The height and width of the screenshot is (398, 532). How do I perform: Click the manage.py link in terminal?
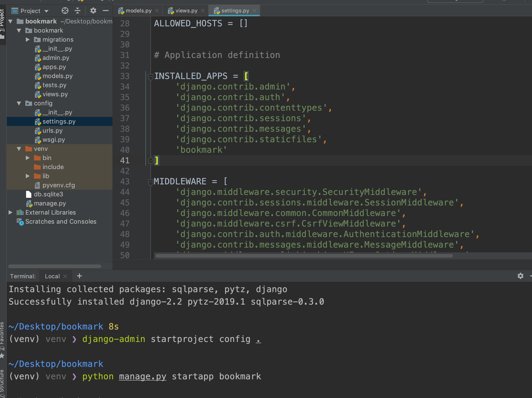142,376
